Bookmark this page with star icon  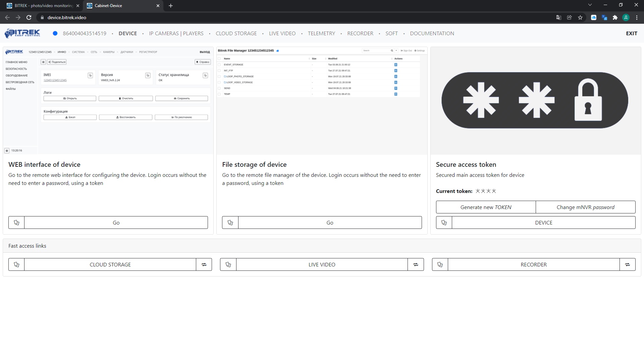580,17
